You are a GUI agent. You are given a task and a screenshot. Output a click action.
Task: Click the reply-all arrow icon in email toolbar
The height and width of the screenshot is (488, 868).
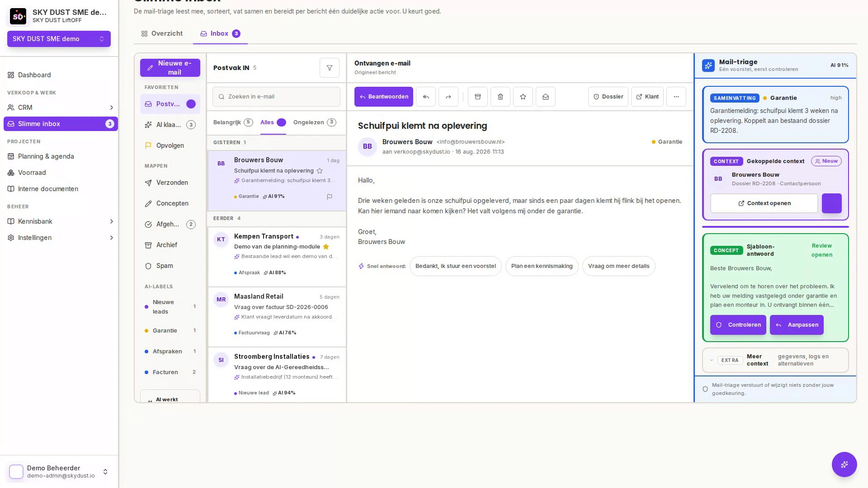pyautogui.click(x=425, y=97)
